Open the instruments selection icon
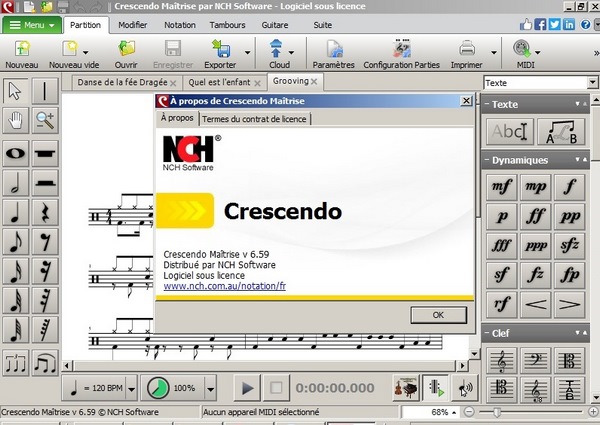 (406, 388)
